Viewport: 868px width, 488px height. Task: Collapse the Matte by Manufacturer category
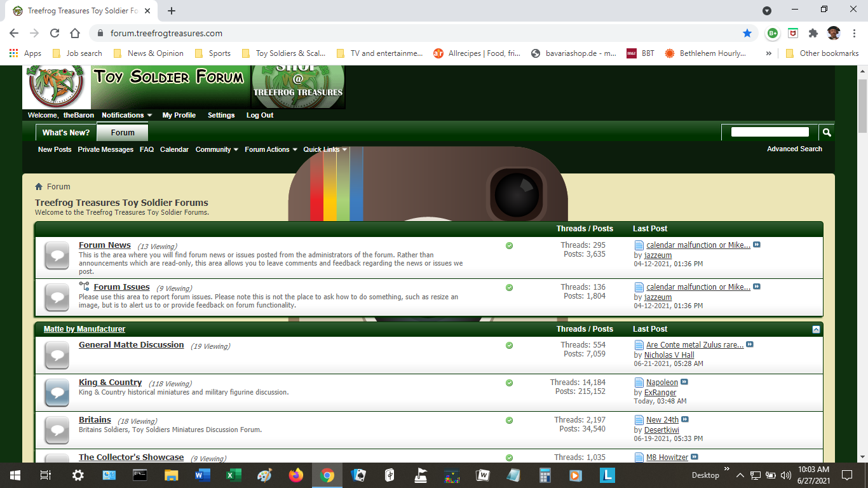[x=816, y=329]
